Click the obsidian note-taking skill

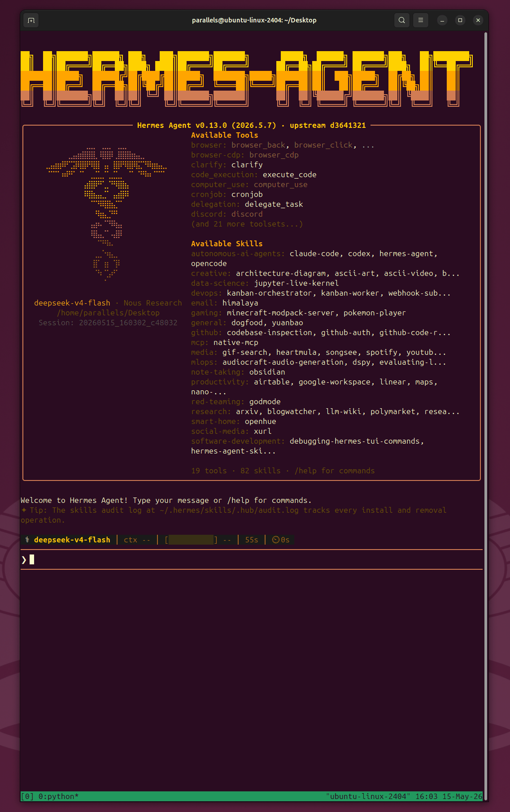tap(267, 372)
